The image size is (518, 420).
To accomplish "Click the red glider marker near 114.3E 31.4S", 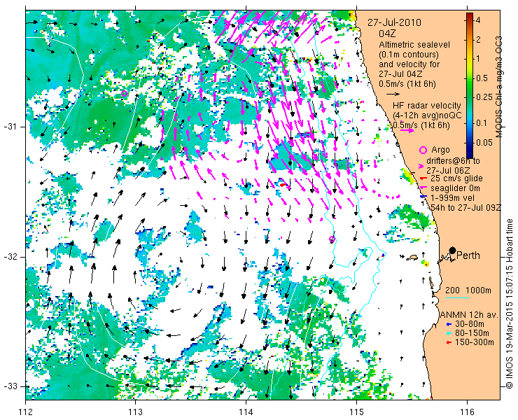I will 283,185.
